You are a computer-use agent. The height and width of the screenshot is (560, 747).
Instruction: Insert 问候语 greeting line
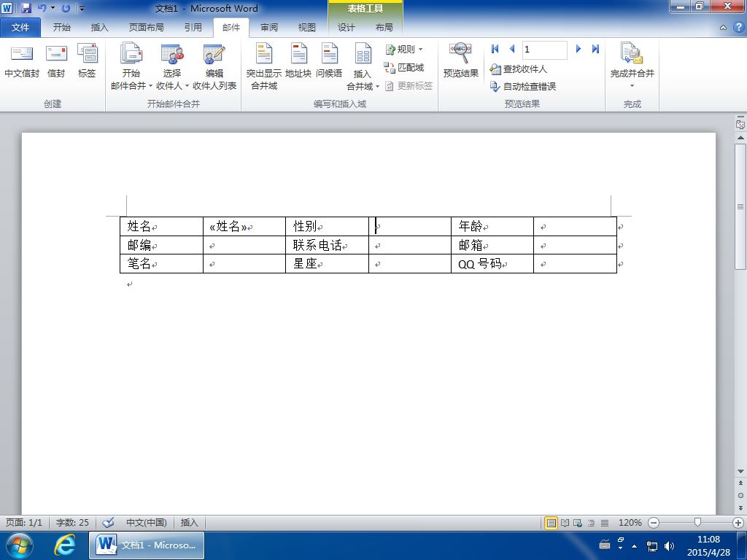(x=329, y=62)
